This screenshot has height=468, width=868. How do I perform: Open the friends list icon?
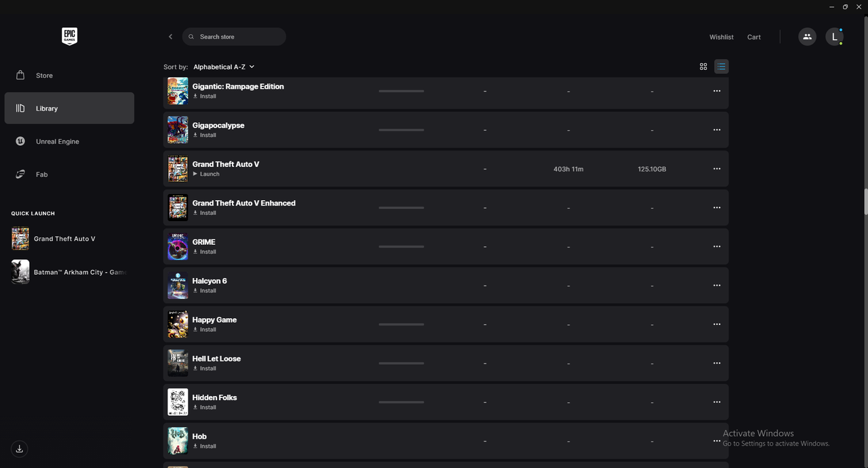click(x=807, y=37)
